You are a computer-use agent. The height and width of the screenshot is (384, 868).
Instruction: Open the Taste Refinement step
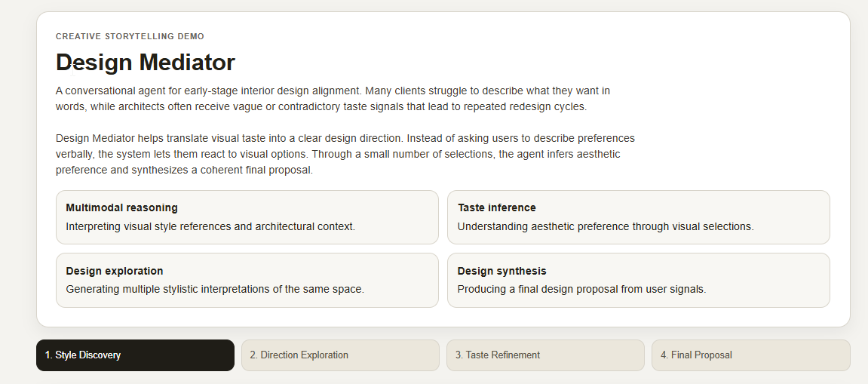tap(545, 355)
